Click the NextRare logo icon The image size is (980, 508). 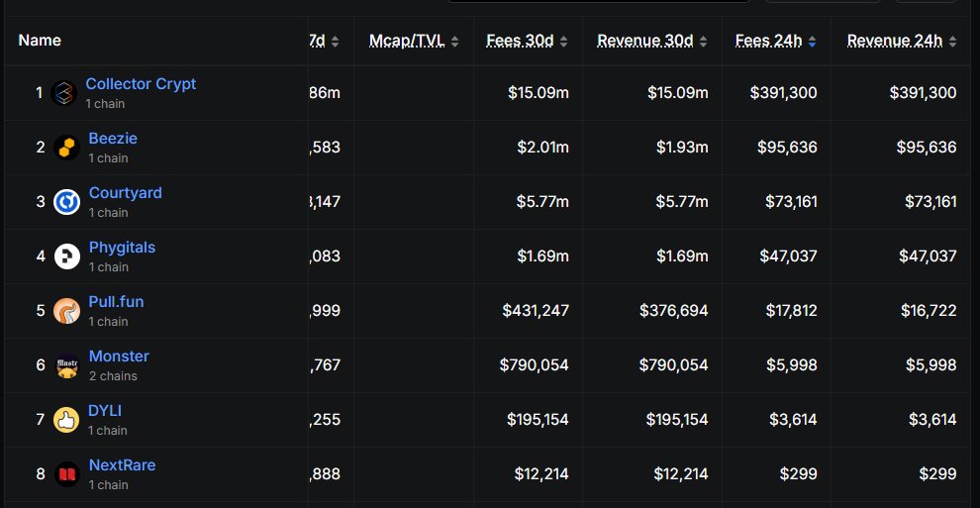pos(67,474)
